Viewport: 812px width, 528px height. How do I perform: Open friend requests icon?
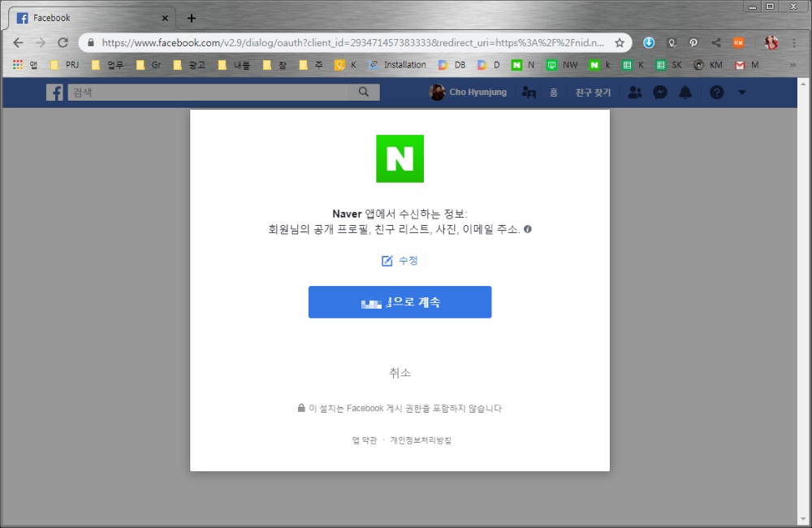[x=634, y=93]
